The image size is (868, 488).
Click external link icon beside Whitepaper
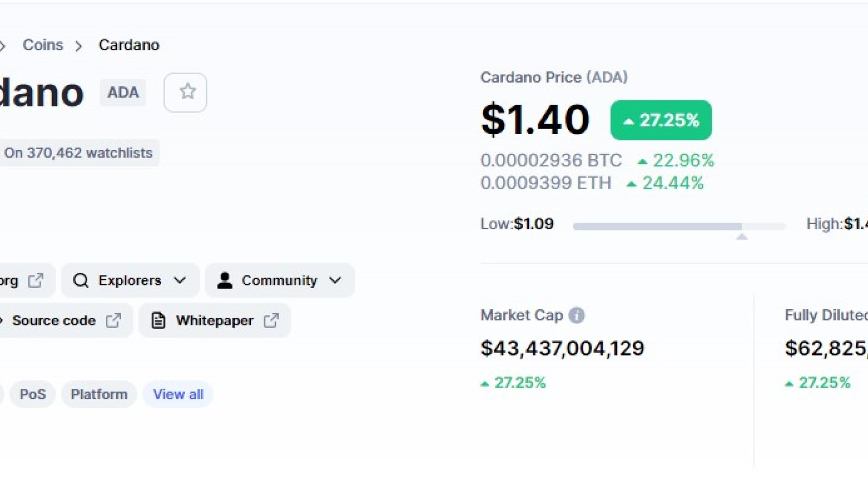271,320
